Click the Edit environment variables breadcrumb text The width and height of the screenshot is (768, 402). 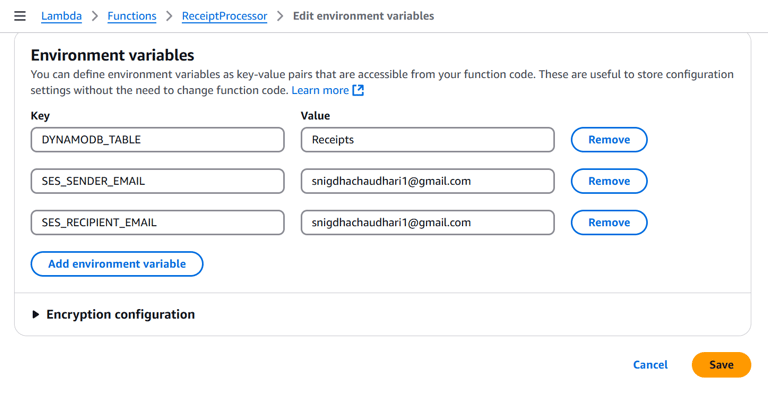point(363,16)
